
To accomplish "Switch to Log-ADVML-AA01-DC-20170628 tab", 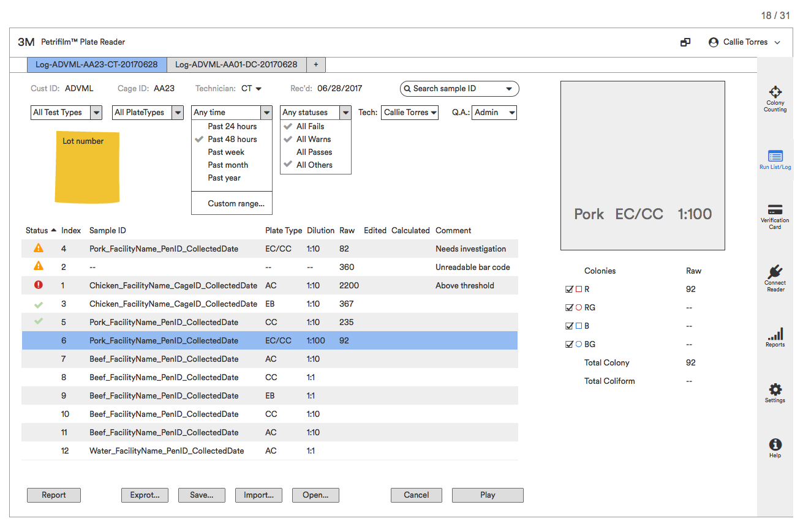I will (x=236, y=64).
